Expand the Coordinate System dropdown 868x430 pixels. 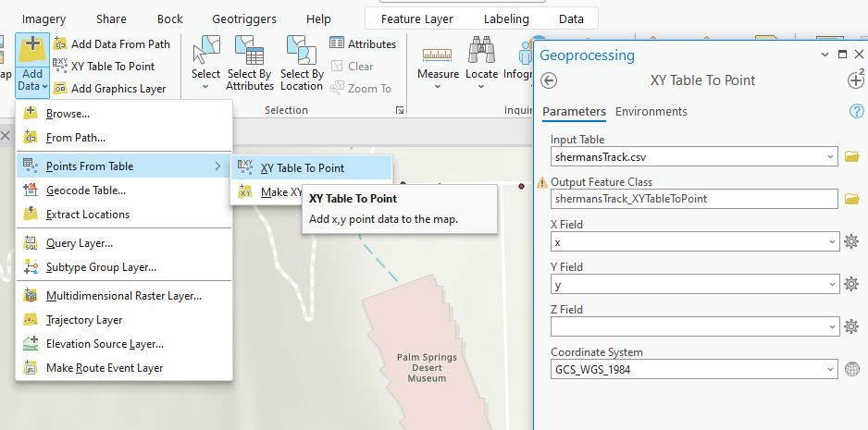point(831,369)
